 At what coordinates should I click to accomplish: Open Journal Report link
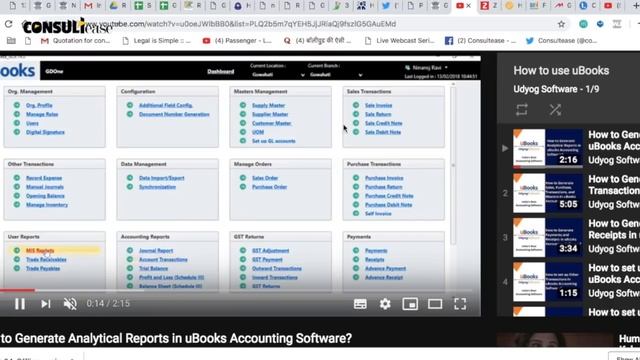tap(156, 251)
